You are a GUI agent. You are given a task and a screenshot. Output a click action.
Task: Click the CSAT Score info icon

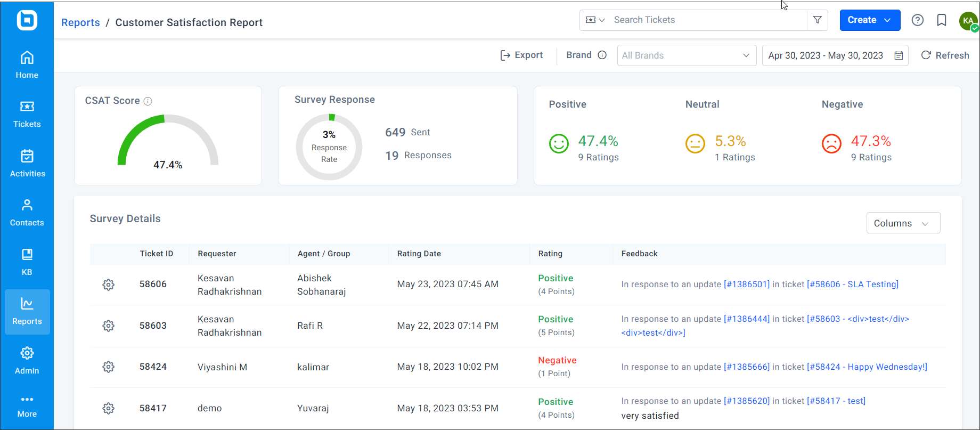click(x=148, y=101)
